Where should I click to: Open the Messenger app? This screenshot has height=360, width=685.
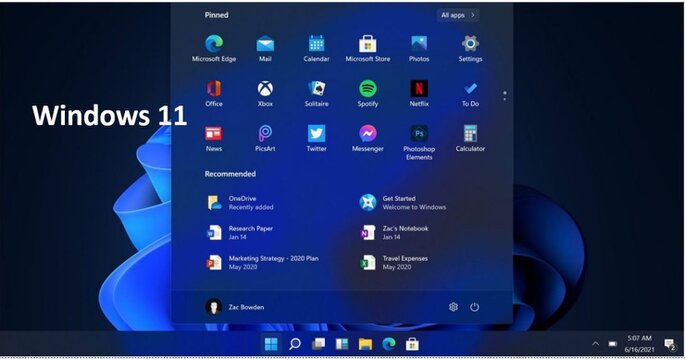(368, 138)
